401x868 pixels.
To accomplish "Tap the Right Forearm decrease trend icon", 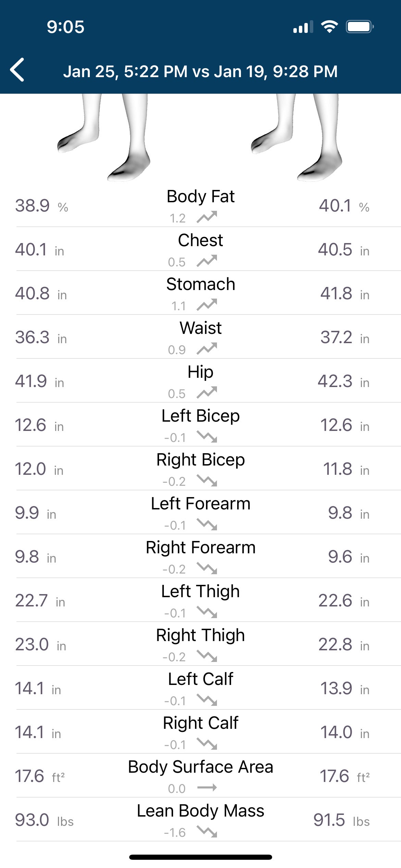I will tap(207, 568).
